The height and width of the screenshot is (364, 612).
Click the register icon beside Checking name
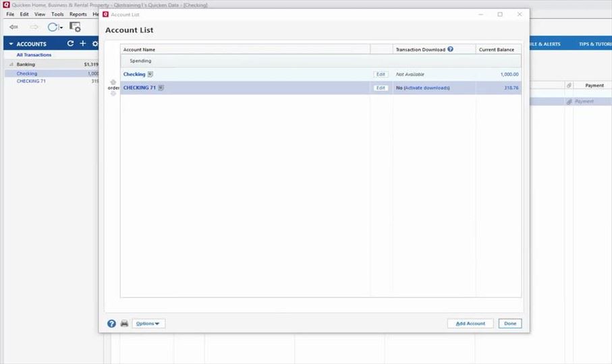point(150,74)
